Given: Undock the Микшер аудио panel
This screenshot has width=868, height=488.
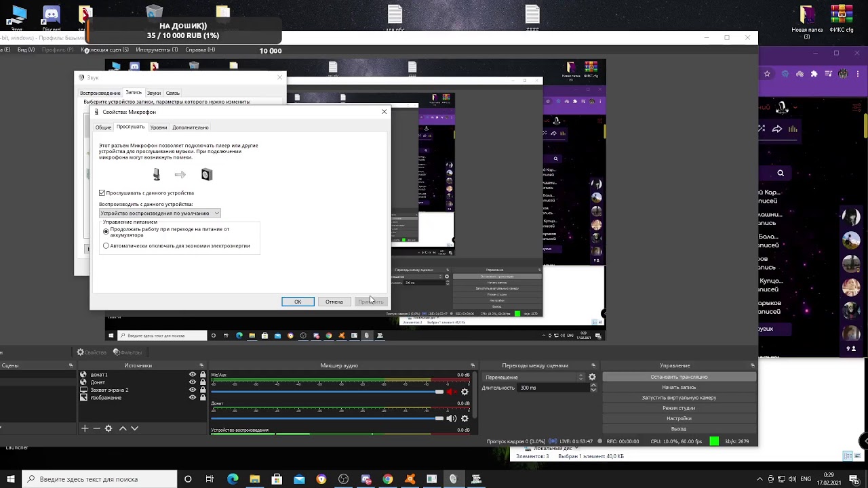Looking at the screenshot, I should coord(473,365).
